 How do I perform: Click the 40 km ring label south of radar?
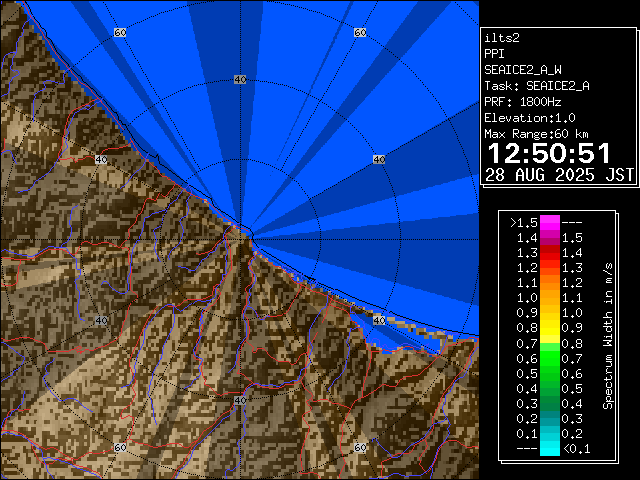[x=239, y=400]
